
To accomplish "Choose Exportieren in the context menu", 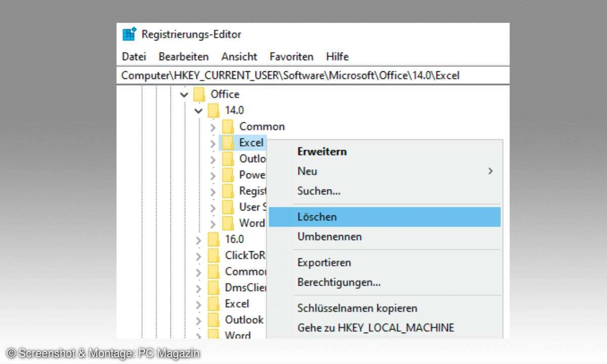I will [384, 262].
